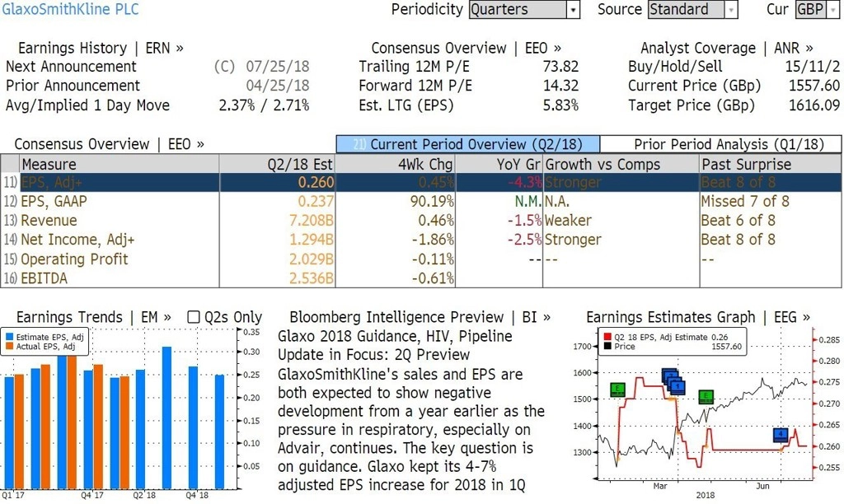Click Net Income estimate 1.294B
Viewport: 844px width, 504px height.
312,240
